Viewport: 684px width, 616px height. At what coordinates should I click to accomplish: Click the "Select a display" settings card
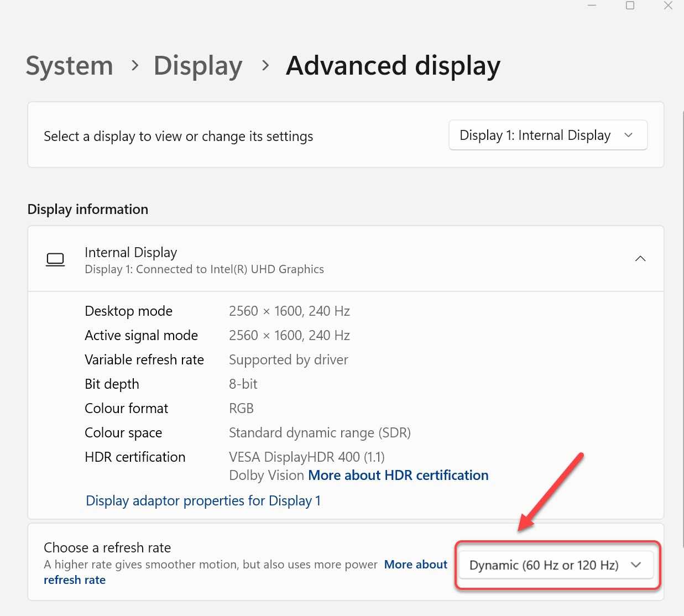click(x=221, y=136)
